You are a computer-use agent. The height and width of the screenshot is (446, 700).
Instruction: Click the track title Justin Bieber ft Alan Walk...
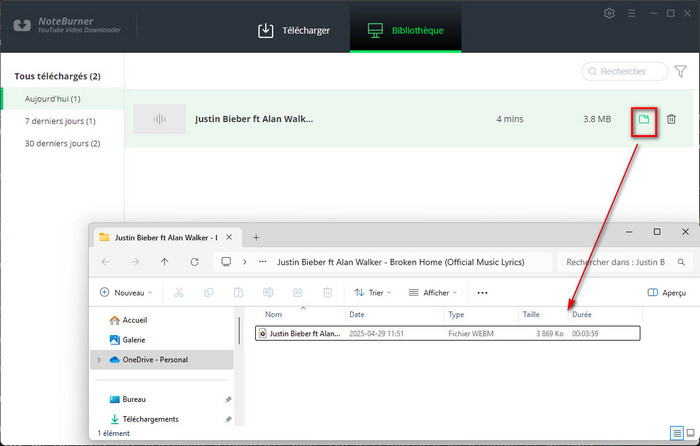254,119
